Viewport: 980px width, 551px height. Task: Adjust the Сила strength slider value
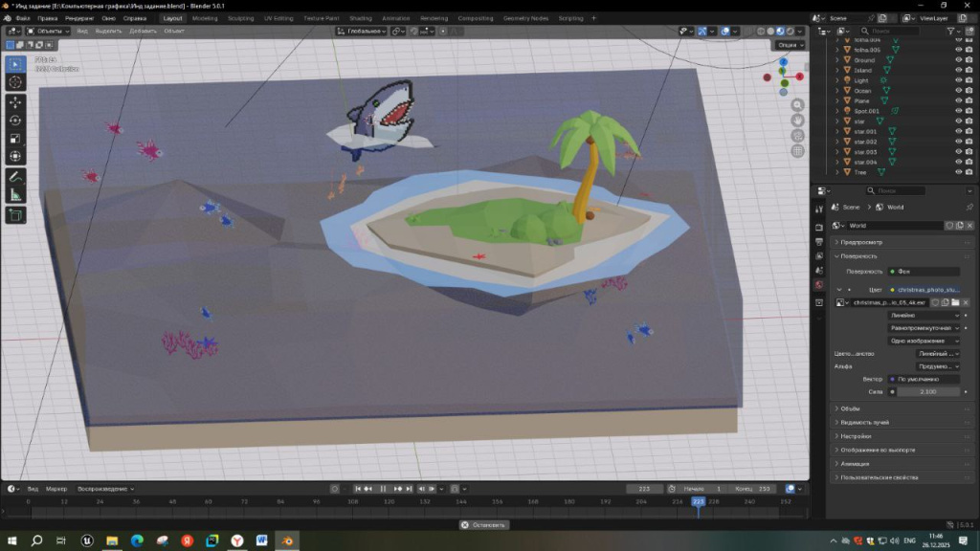tap(926, 391)
